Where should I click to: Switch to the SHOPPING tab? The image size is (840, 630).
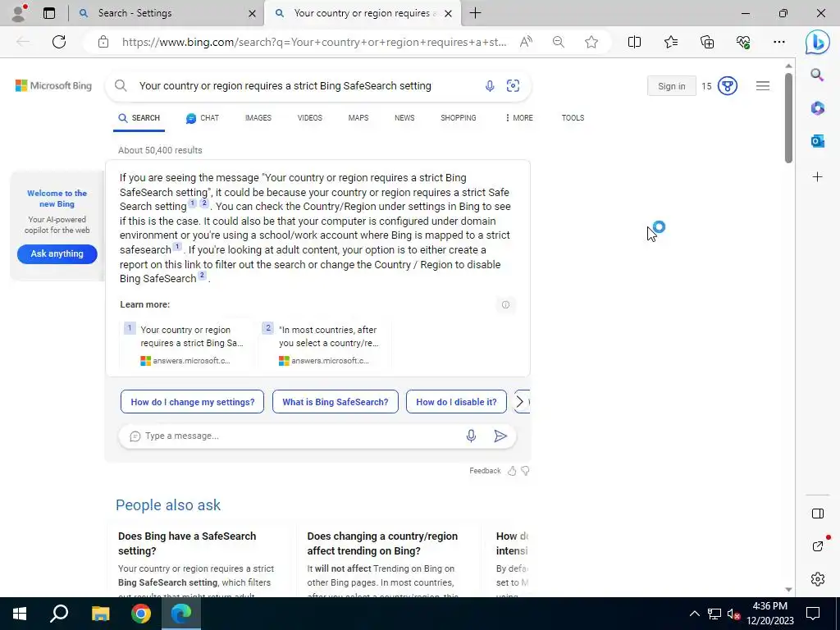pyautogui.click(x=458, y=118)
